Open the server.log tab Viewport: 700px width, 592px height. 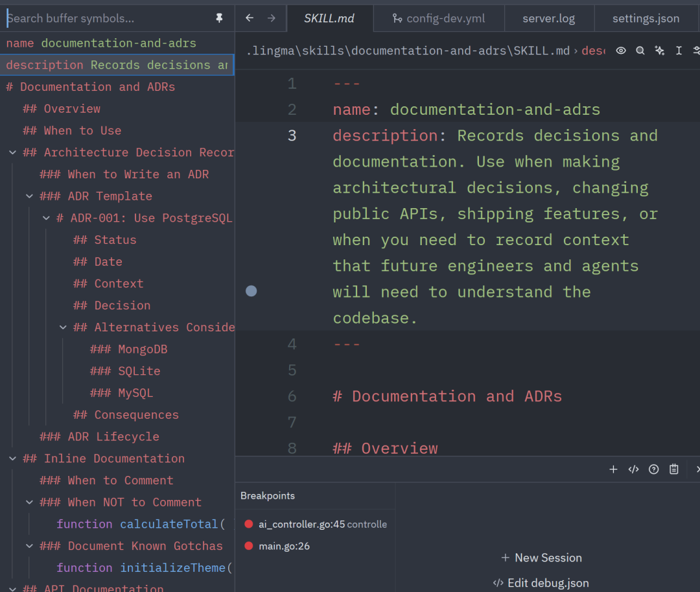549,18
